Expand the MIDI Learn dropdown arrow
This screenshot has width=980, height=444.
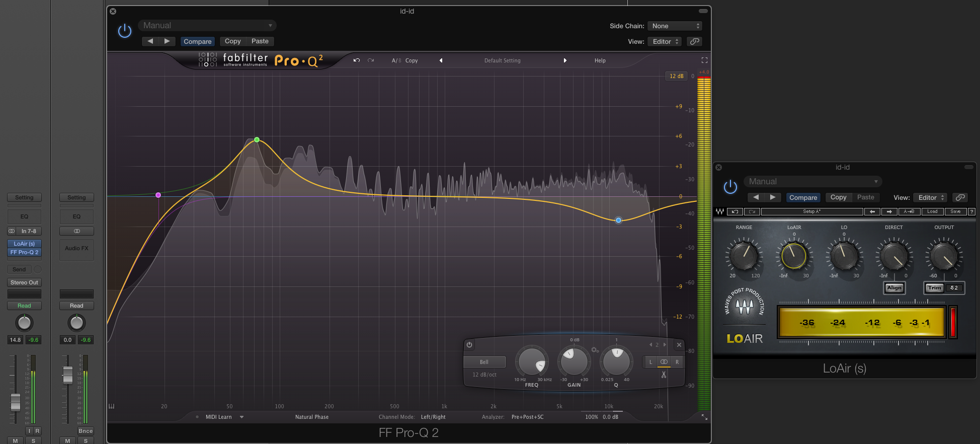pos(241,417)
